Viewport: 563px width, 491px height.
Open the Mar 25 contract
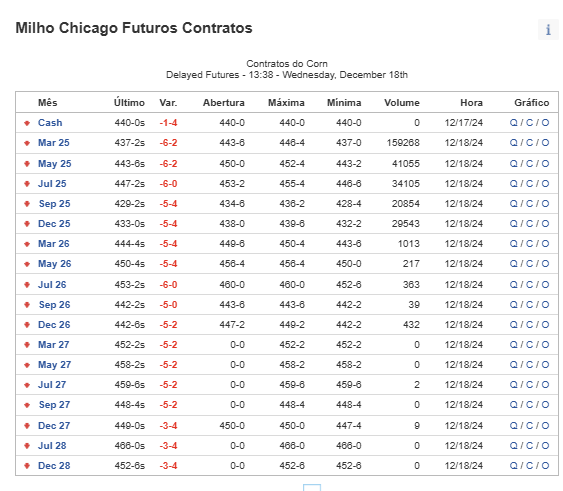click(x=53, y=143)
